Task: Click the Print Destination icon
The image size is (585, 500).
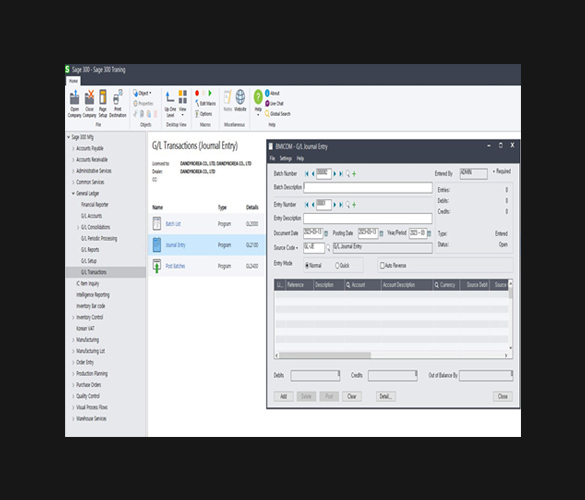Action: click(x=118, y=98)
